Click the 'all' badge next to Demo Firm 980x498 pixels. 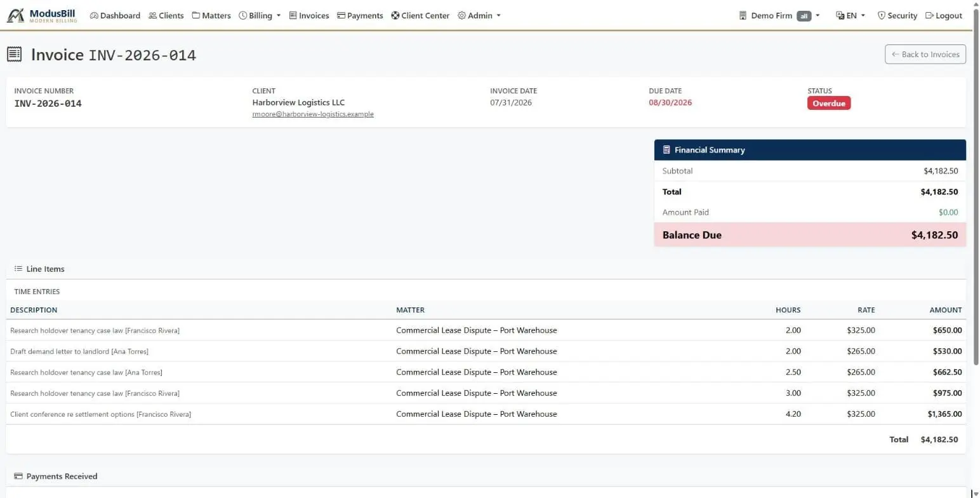[804, 16]
